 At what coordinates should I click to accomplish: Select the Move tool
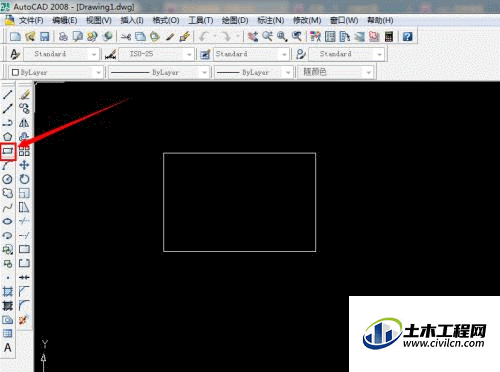(x=24, y=165)
